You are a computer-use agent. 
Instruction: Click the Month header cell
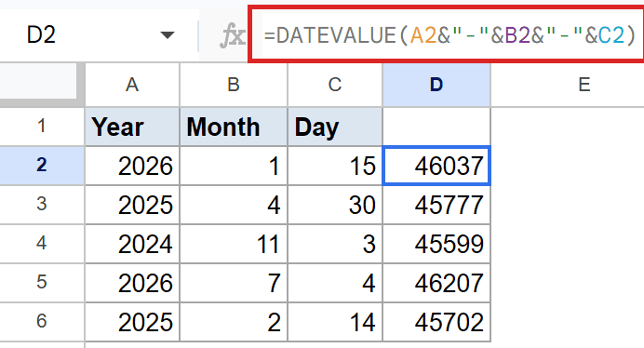[x=234, y=127]
